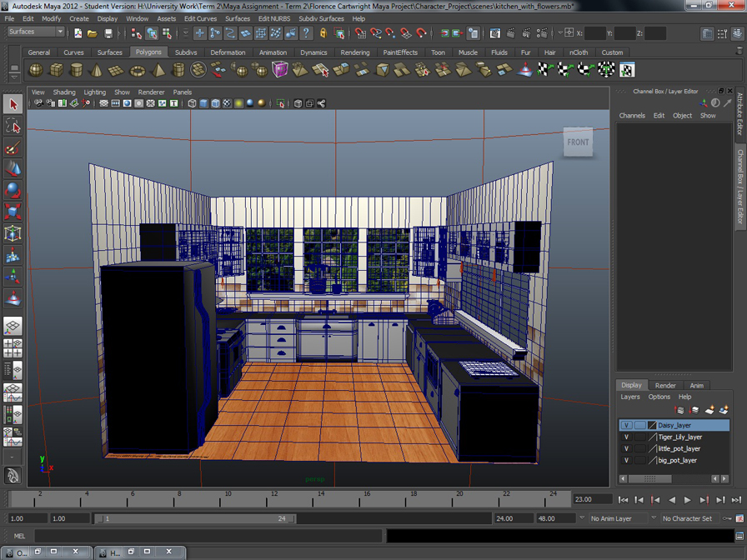Click the Help question mark icon
The image size is (747, 560).
[307, 33]
